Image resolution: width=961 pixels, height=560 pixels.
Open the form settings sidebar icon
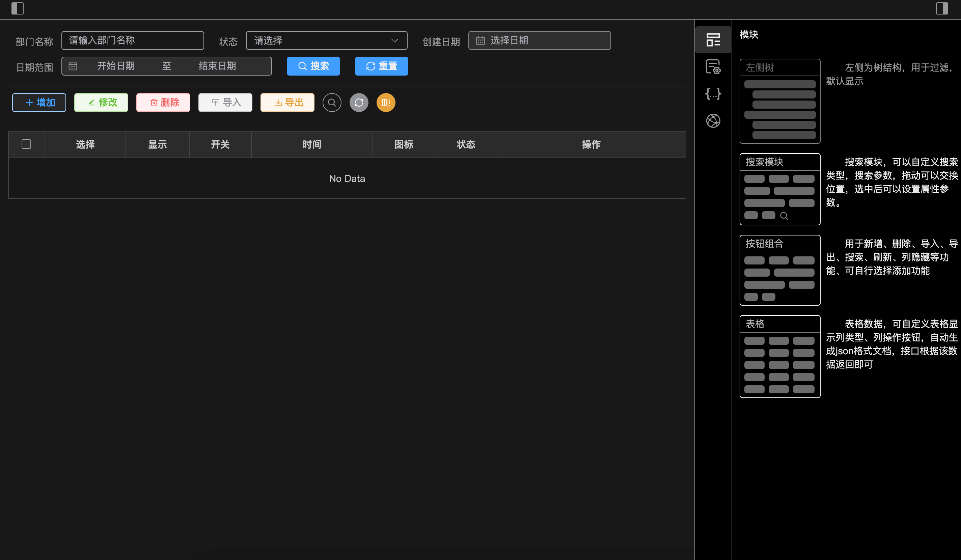click(713, 67)
